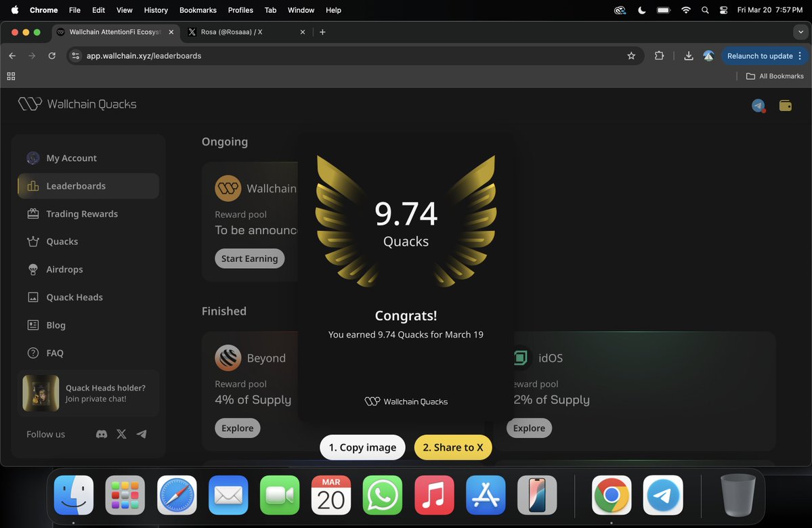Click Wi-Fi status icon in menu bar
The width and height of the screenshot is (812, 528).
coord(686,10)
